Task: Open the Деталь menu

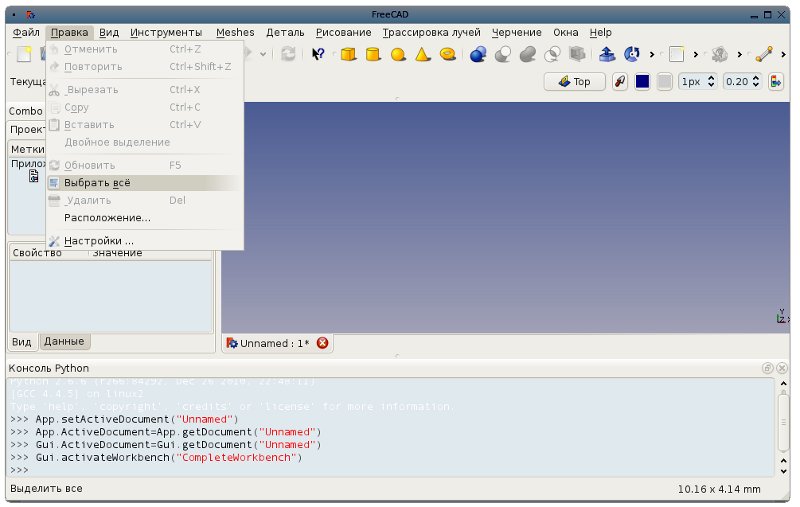Action: pos(285,32)
